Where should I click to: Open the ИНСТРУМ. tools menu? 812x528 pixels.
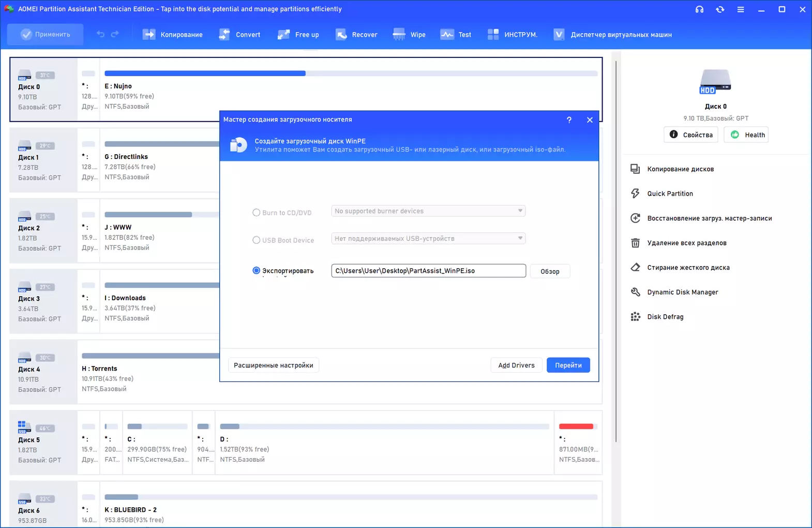point(512,35)
